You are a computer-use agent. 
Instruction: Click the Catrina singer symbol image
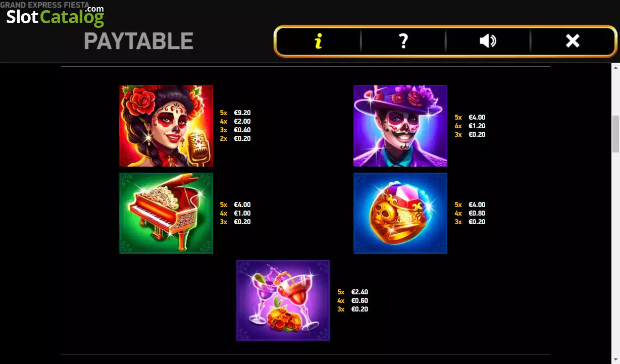click(166, 126)
